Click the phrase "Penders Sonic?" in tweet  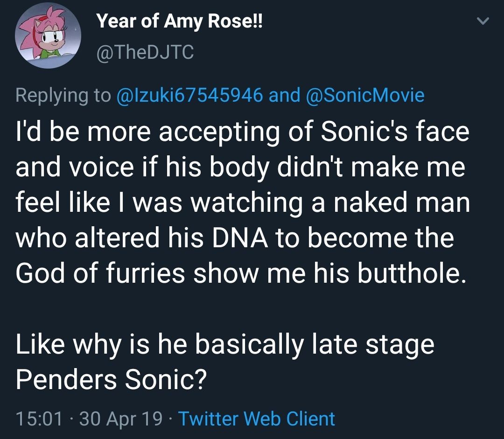click(x=111, y=381)
